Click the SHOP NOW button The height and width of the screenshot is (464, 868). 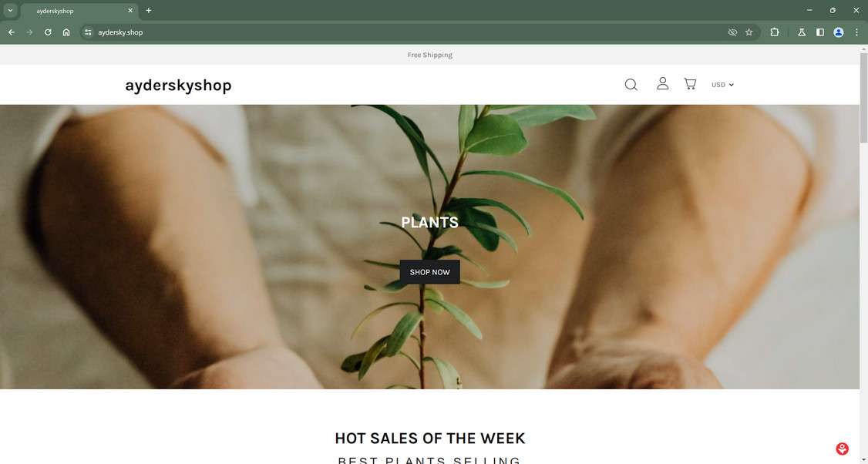[x=429, y=272]
